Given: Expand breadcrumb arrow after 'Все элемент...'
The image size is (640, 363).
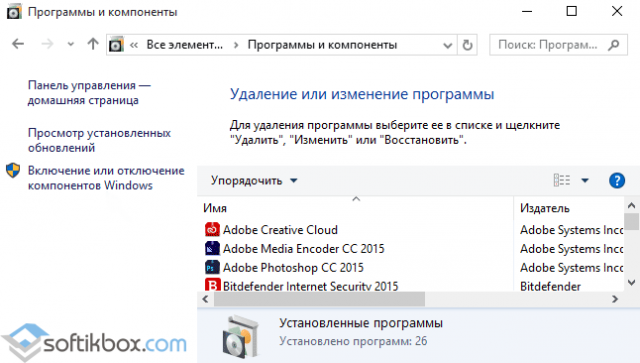Looking at the screenshot, I should pyautogui.click(x=236, y=45).
